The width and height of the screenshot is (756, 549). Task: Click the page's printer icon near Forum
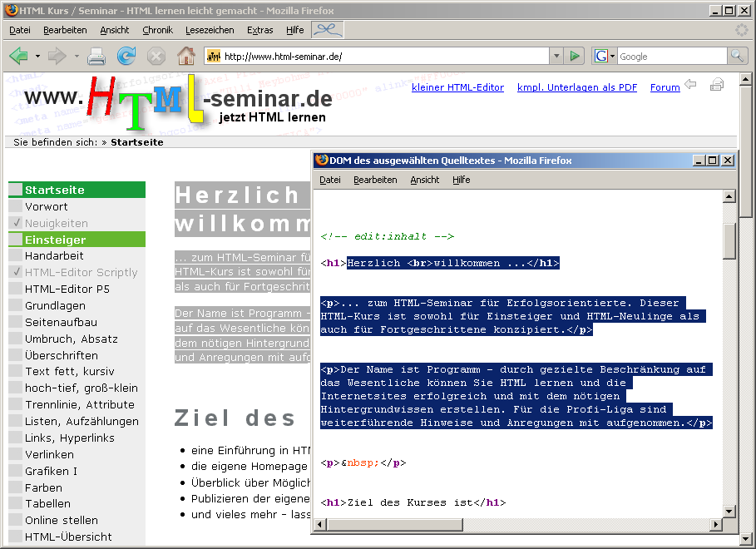point(717,85)
